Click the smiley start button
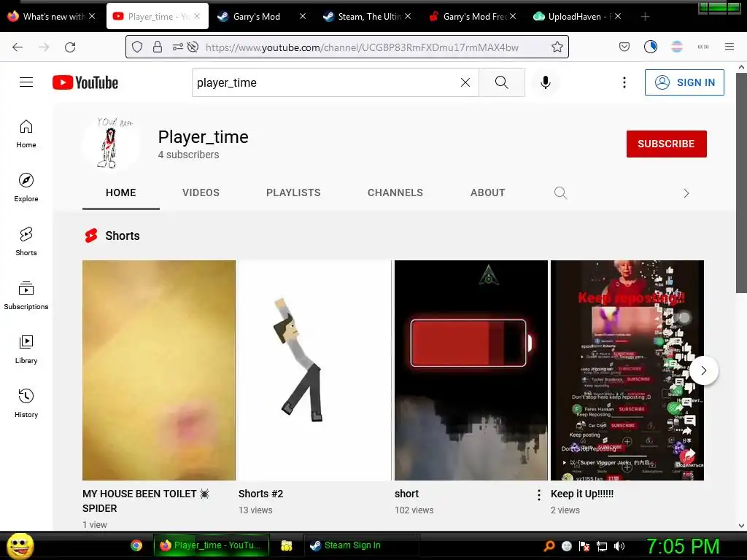747x560 pixels. pyautogui.click(x=20, y=545)
